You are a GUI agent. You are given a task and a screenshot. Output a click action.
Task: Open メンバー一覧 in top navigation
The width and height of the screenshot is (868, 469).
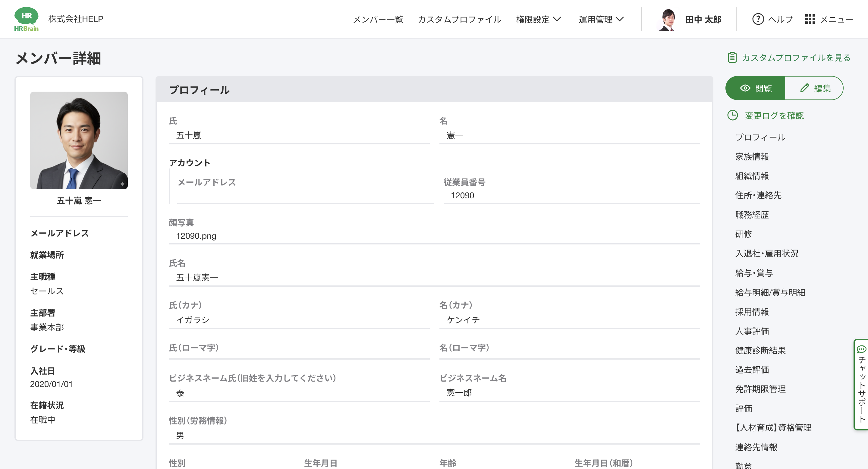tap(378, 20)
